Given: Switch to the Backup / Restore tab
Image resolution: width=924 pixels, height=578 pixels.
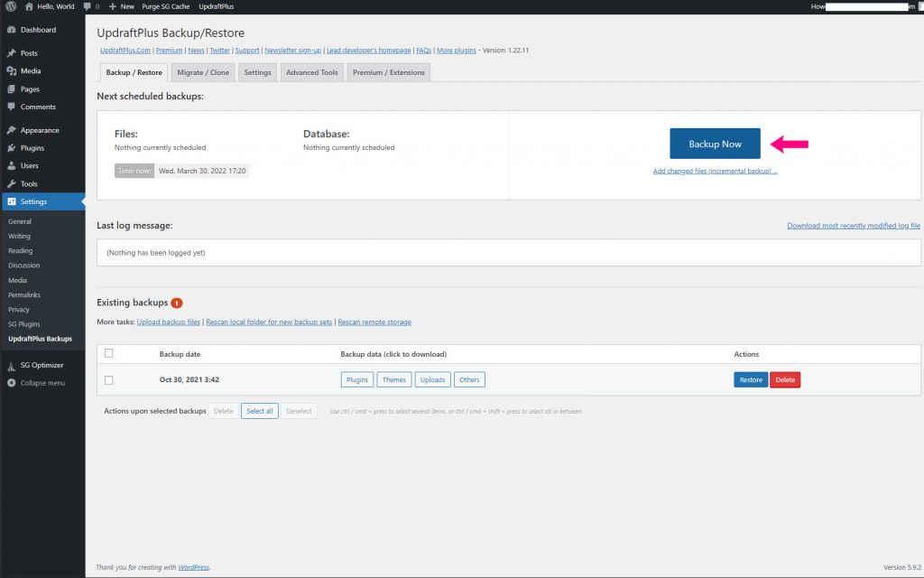Looking at the screenshot, I should click(x=134, y=72).
